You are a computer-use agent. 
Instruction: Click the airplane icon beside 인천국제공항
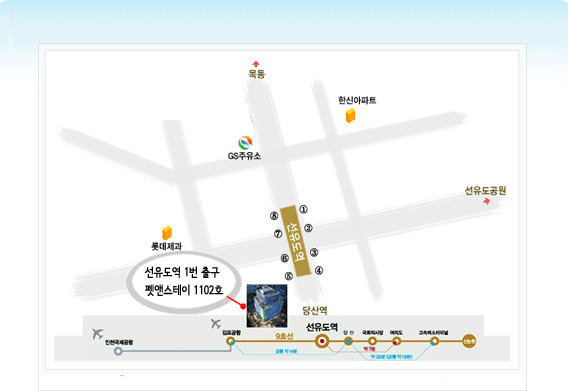click(97, 333)
